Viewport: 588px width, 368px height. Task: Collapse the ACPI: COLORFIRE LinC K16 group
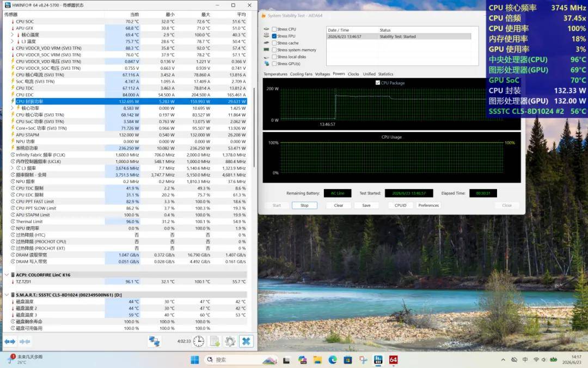pyautogui.click(x=7, y=275)
